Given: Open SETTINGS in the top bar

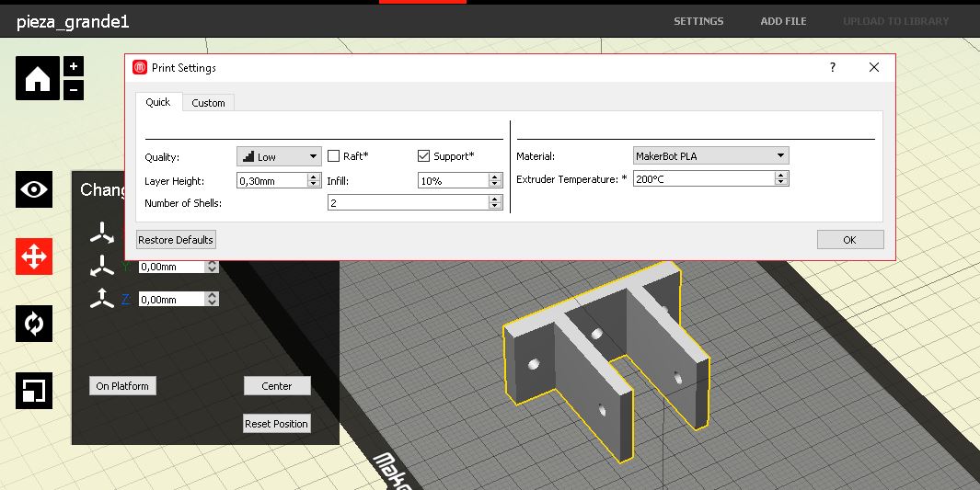Looking at the screenshot, I should tap(698, 21).
